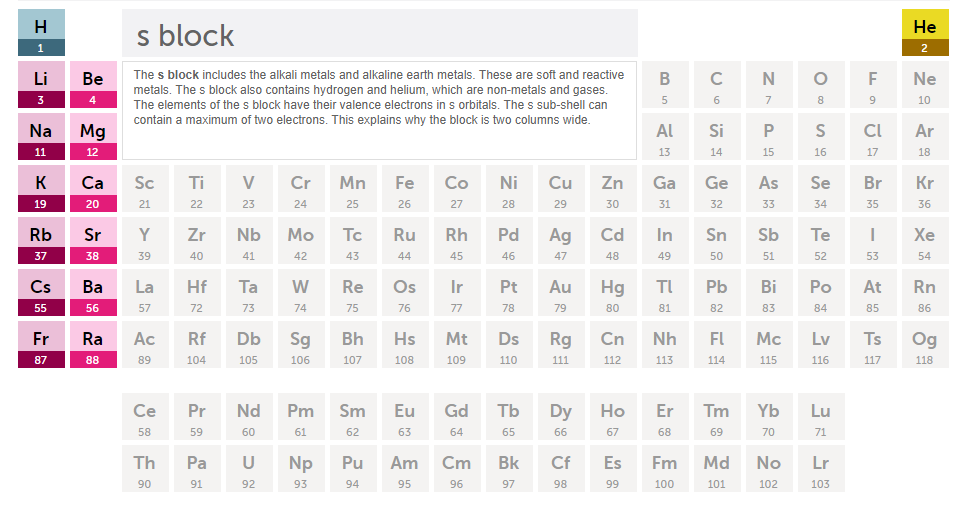Screen dimensions: 963x508
Task: Choose Uranium (U) in the actinides
Action: tap(249, 469)
